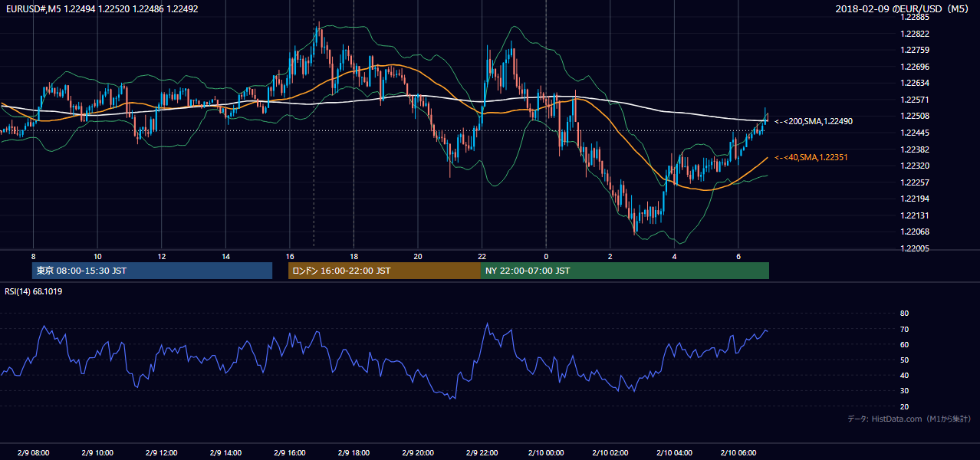This screenshot has height=460, width=980.
Task: Click the NY 22:00-07:00 JST session bar
Action: [x=625, y=271]
